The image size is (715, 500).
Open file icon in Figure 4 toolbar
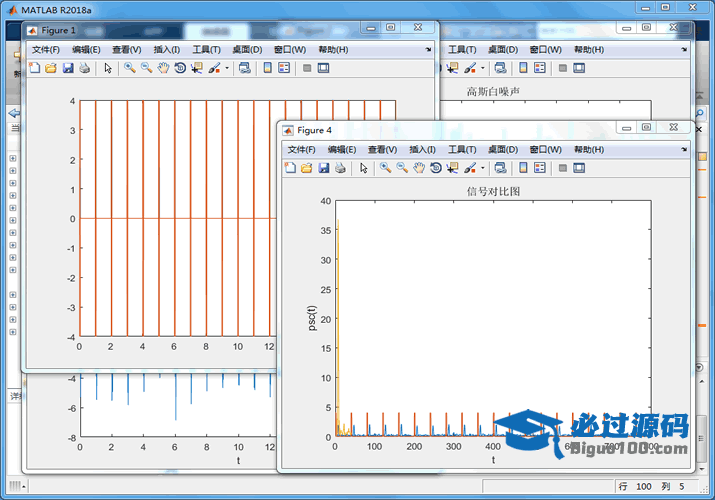tap(307, 168)
